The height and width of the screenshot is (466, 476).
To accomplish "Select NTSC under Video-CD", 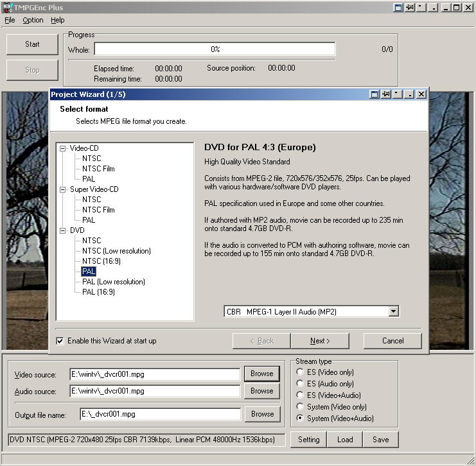I will tap(91, 159).
